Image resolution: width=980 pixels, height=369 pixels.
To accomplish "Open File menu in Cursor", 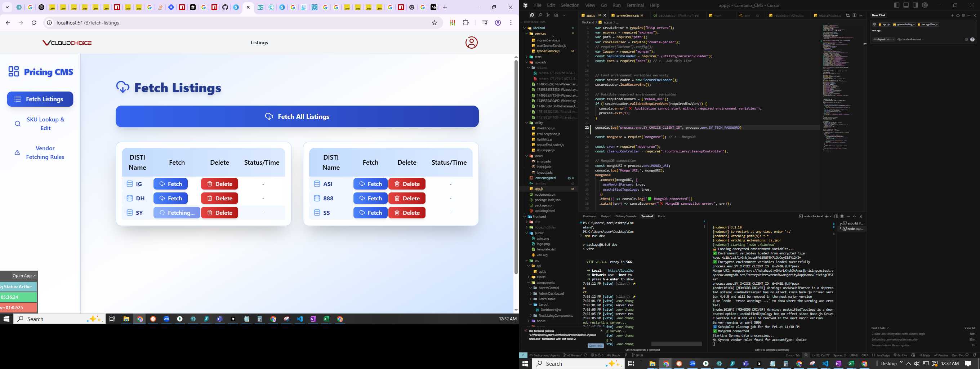I will pyautogui.click(x=538, y=5).
